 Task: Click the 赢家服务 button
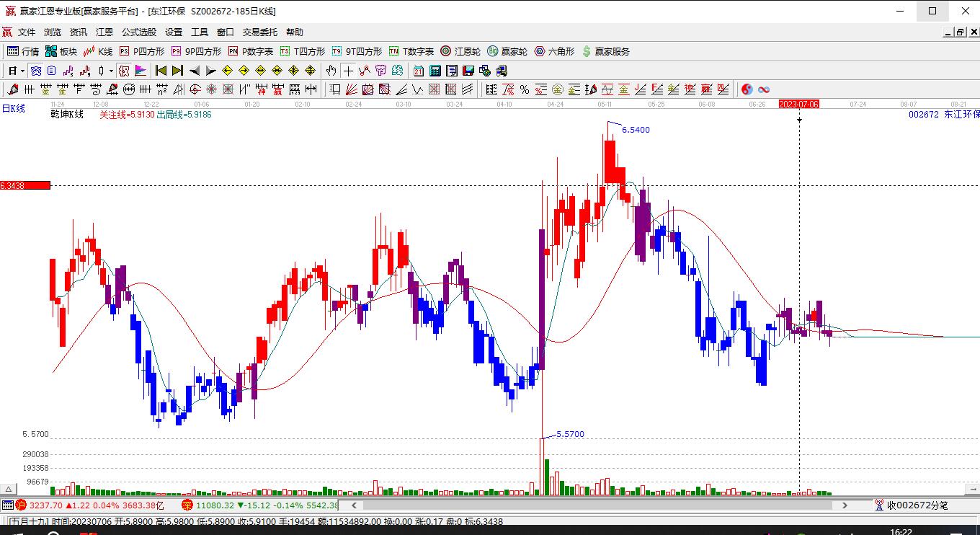click(x=605, y=51)
